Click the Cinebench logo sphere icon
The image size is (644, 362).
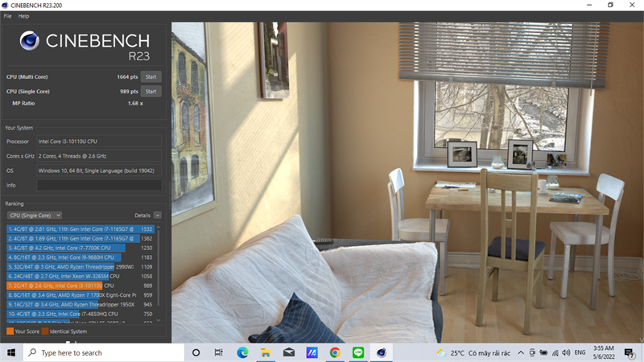coord(30,41)
